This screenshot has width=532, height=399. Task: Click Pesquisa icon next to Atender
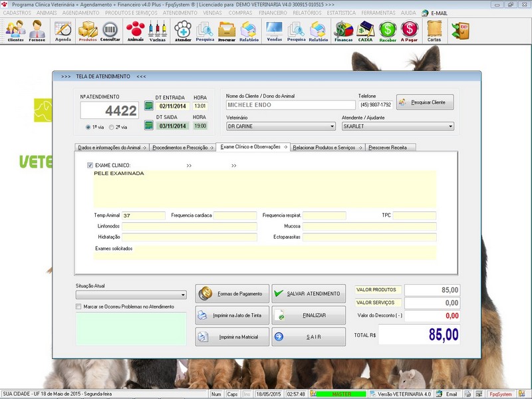tap(205, 31)
